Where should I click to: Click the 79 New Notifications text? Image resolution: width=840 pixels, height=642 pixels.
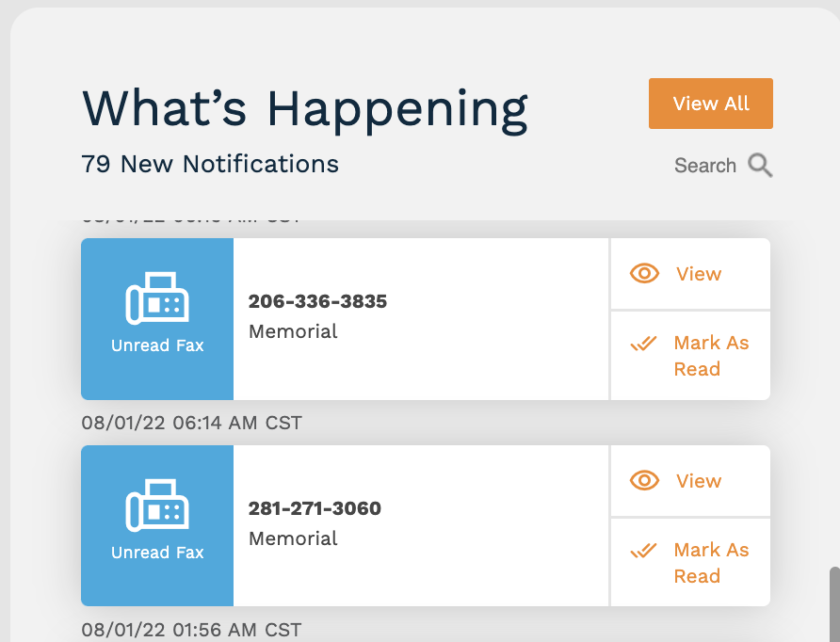[210, 164]
